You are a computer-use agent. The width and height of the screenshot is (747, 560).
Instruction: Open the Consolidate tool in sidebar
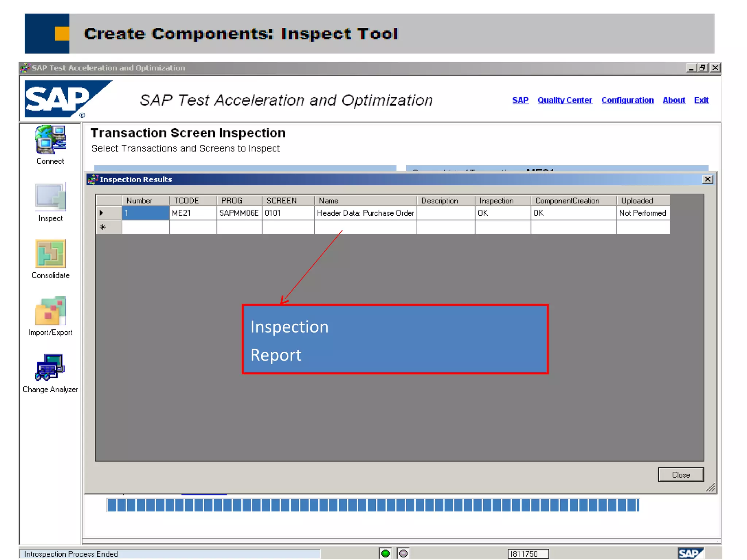click(x=50, y=259)
